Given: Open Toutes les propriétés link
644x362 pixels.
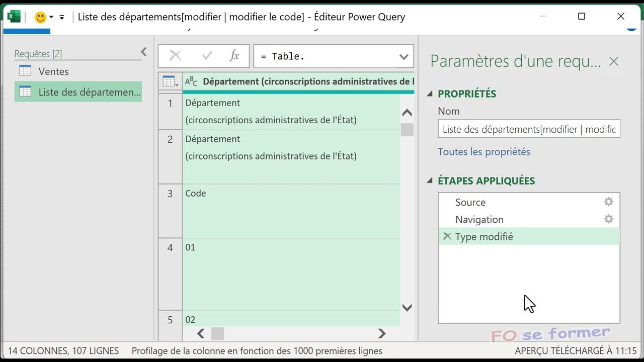Looking at the screenshot, I should tap(484, 152).
